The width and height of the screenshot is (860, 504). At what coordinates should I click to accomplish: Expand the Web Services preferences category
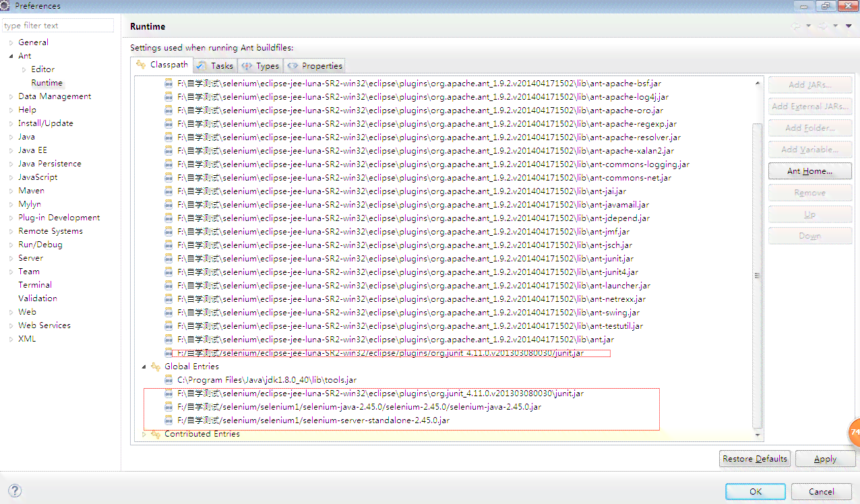coord(11,325)
